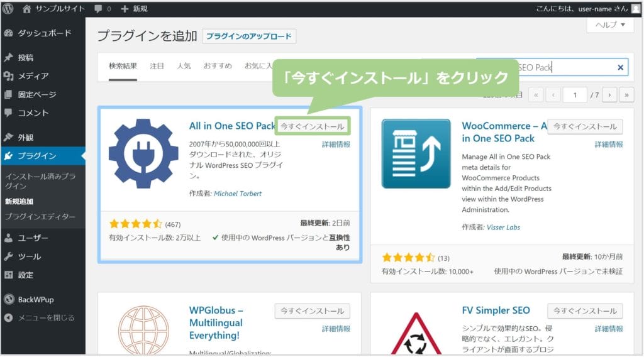Switch to 注目 tab
644x357 pixels.
[x=157, y=66]
